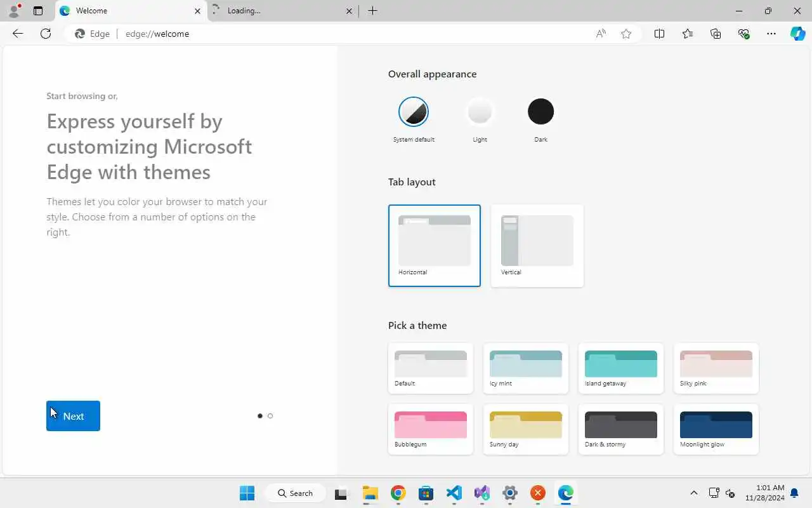The height and width of the screenshot is (508, 812).
Task: Choose Horizontal tab layout
Action: (x=435, y=246)
